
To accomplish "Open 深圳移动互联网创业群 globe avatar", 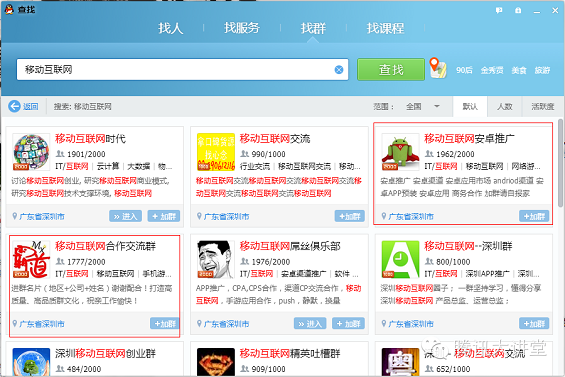I will (x=31, y=362).
